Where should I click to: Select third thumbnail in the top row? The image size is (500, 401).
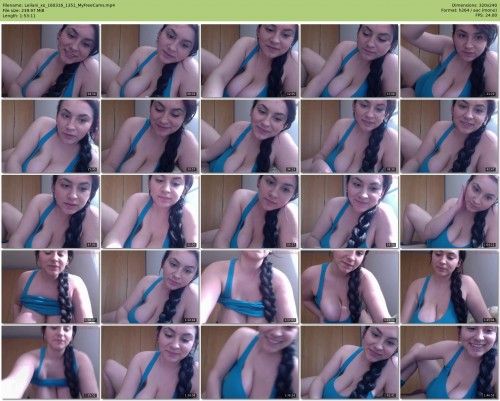[x=250, y=61]
